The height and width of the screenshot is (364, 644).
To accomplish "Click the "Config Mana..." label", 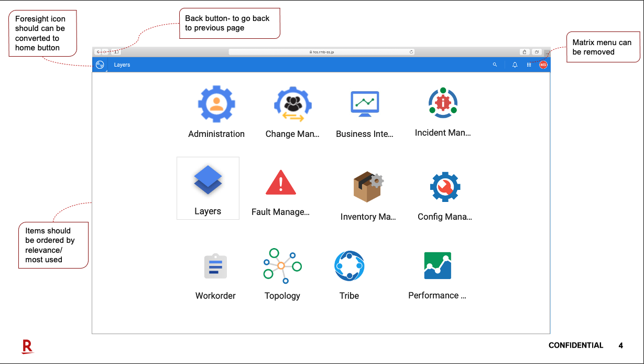I will [445, 217].
